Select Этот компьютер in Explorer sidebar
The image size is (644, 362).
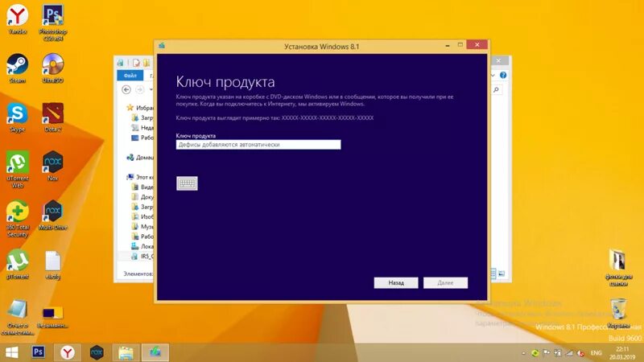(x=140, y=177)
